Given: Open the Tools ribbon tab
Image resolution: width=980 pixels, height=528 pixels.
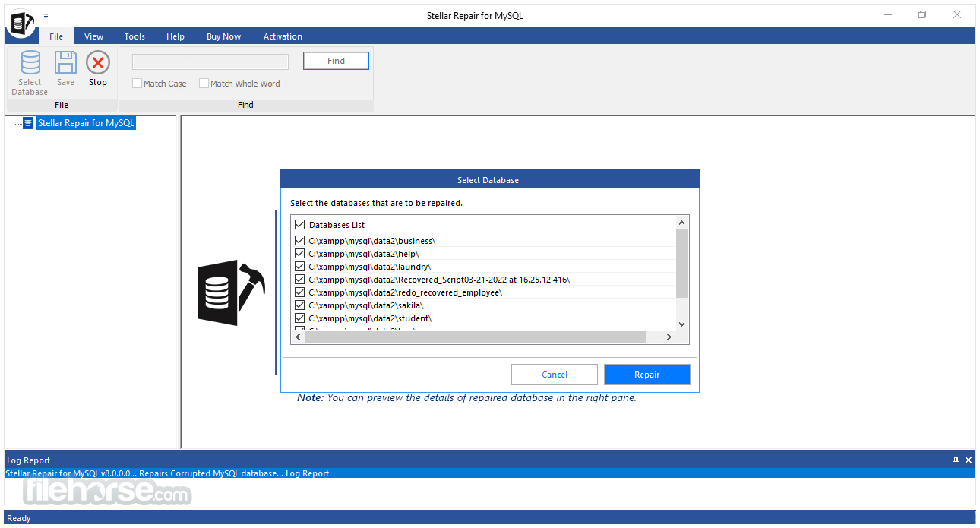Looking at the screenshot, I should click(134, 36).
